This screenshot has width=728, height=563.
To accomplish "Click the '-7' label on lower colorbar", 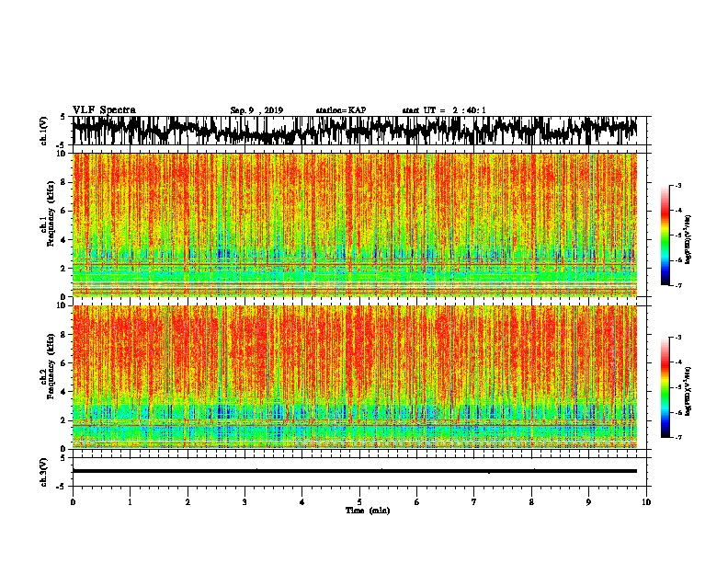I will pos(677,438).
